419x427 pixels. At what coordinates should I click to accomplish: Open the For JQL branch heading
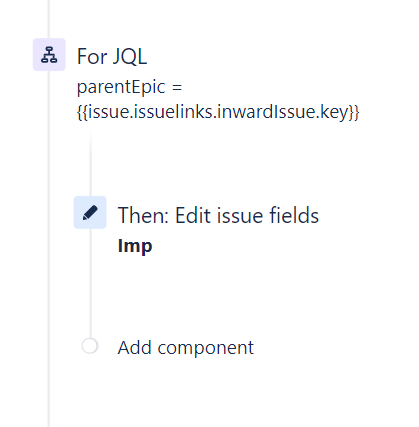(x=112, y=56)
